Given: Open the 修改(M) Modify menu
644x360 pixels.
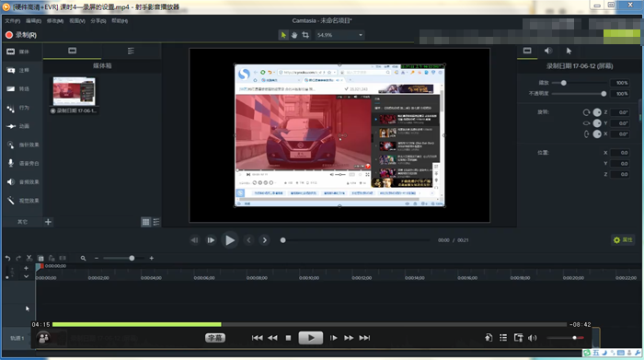Looking at the screenshot, I should click(x=54, y=20).
